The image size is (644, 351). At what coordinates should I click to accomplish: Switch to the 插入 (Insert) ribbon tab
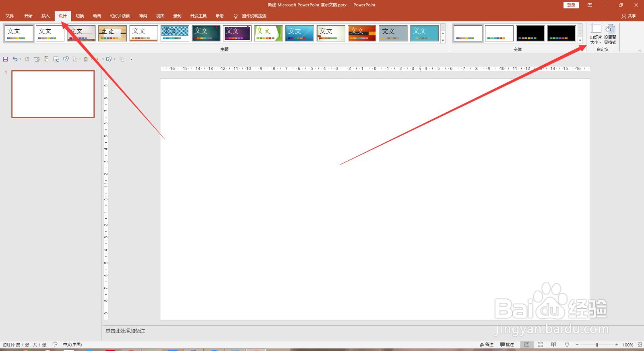tap(45, 16)
